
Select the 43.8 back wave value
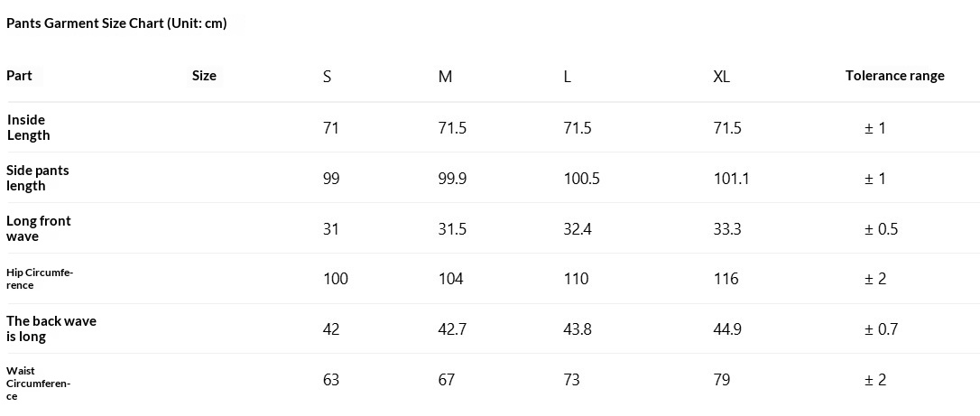(x=578, y=329)
